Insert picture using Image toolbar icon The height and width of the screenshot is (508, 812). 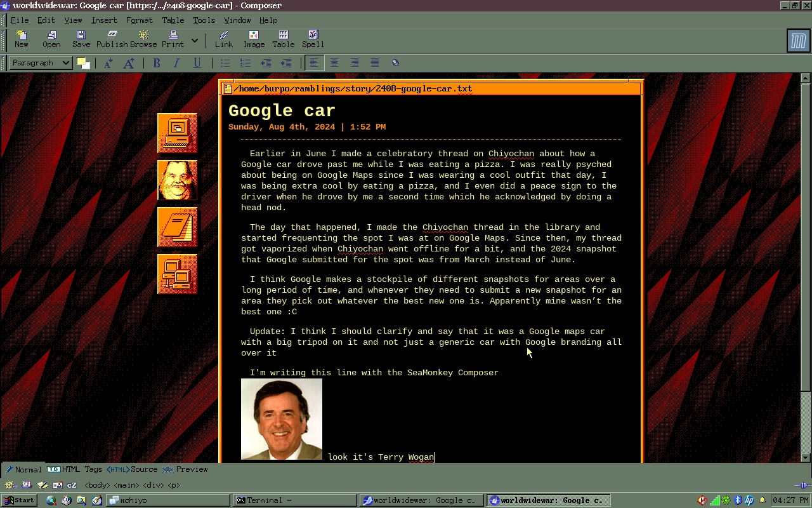(x=254, y=39)
